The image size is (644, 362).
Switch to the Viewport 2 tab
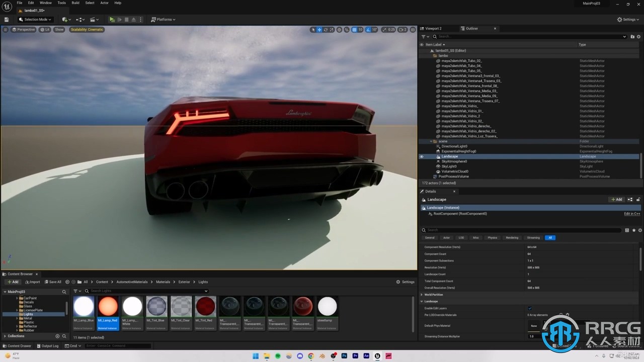coord(433,29)
